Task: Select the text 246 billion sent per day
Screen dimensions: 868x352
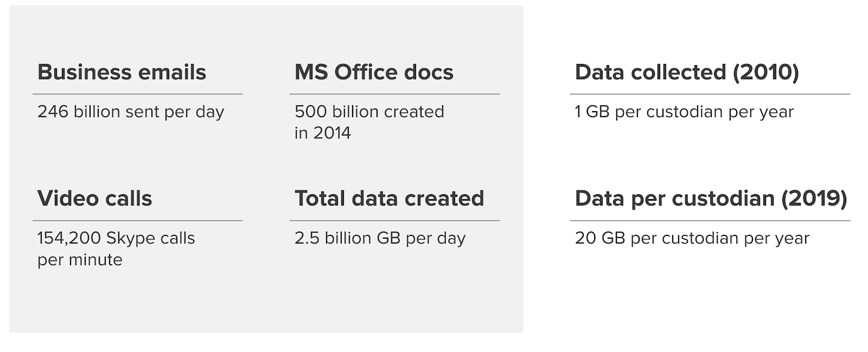Action: coord(131,112)
